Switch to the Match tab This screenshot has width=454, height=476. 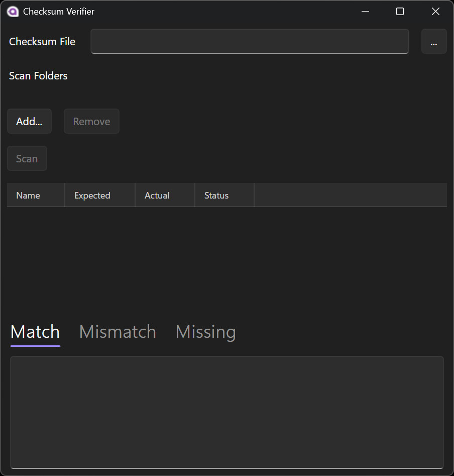coord(35,332)
